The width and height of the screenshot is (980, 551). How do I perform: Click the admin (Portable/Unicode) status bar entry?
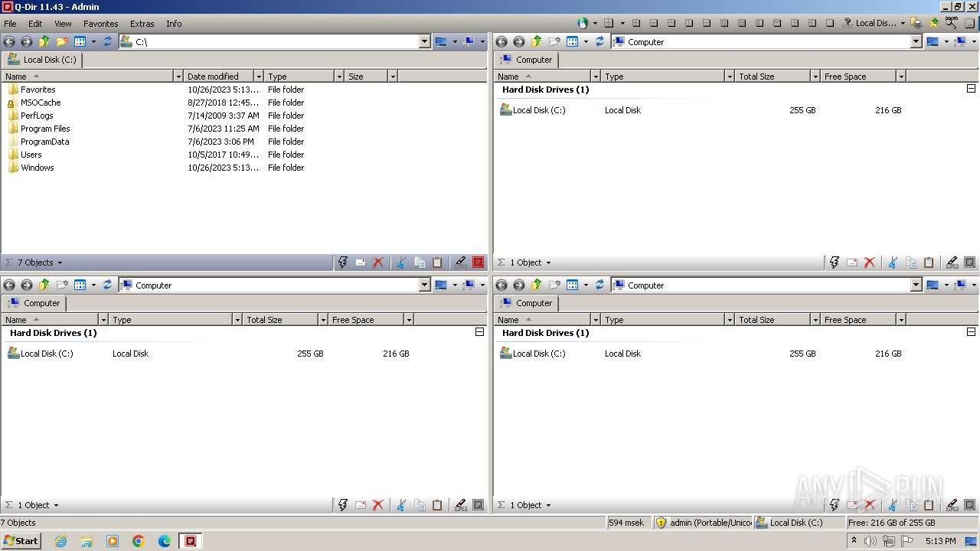point(703,523)
